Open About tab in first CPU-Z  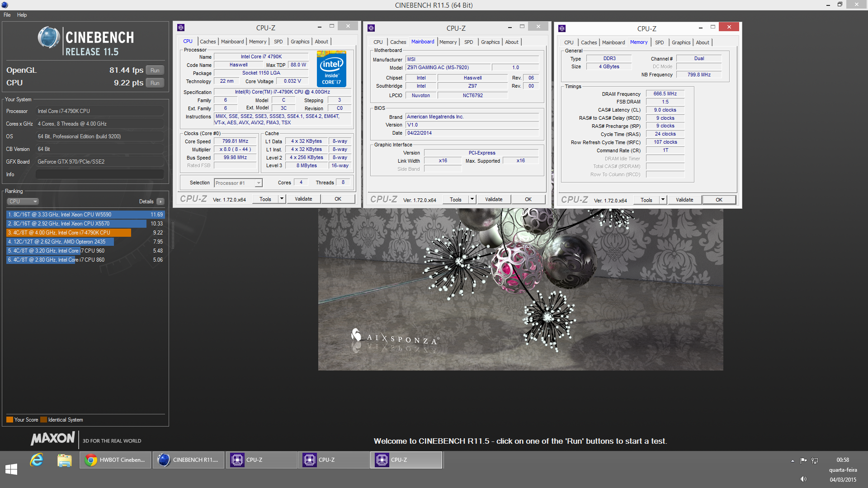(321, 42)
